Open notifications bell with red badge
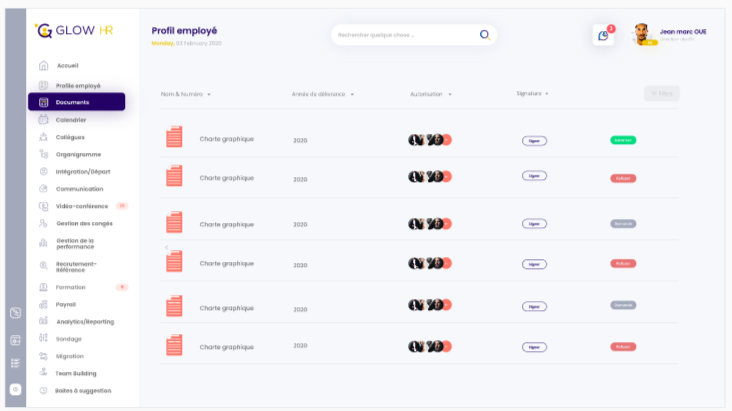 603,35
